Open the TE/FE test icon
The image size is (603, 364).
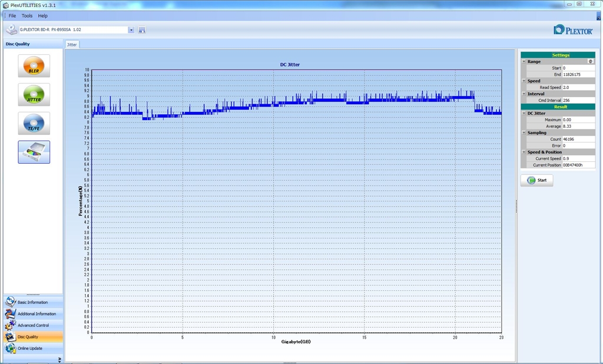tap(34, 123)
